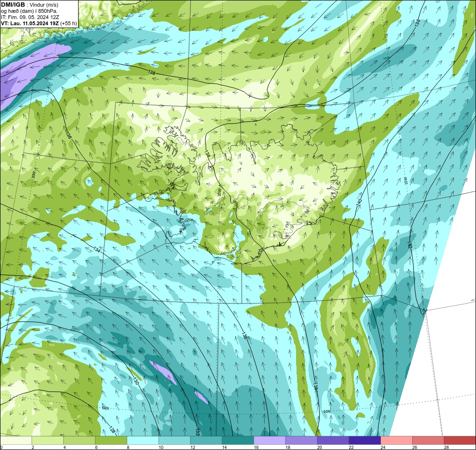Click the '138' contour label over western Iceland

coord(208,154)
